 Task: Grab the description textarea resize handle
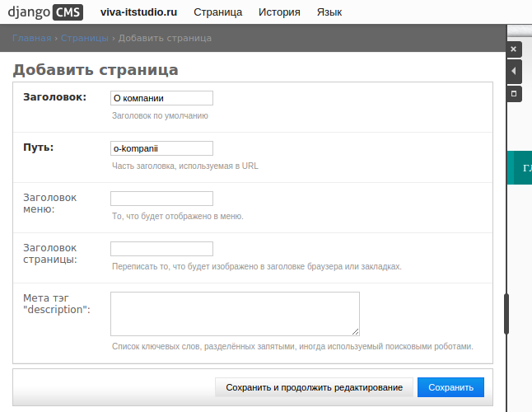356,331
